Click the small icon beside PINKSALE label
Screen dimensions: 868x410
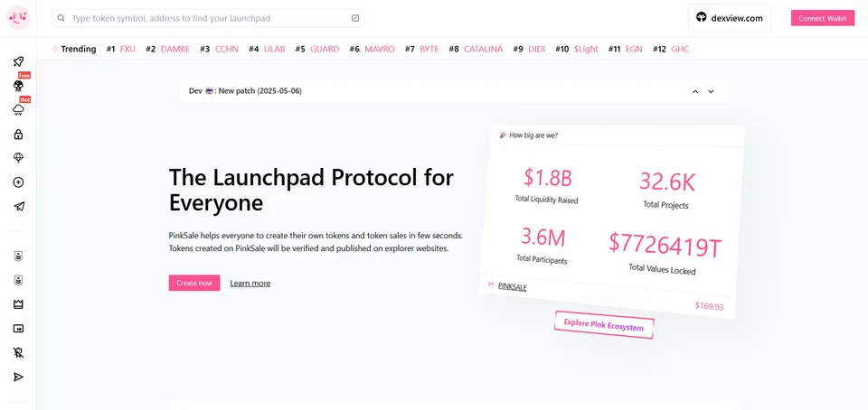tap(490, 284)
